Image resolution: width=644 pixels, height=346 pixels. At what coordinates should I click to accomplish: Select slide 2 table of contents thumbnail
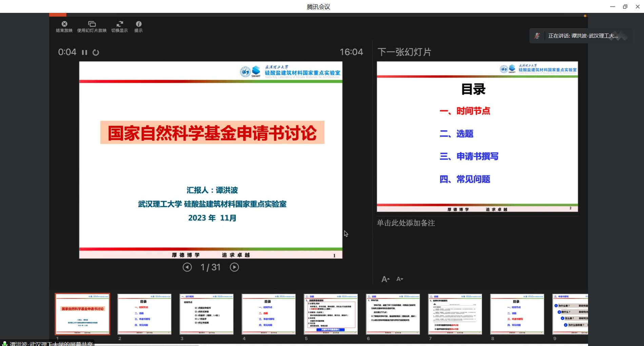(144, 314)
